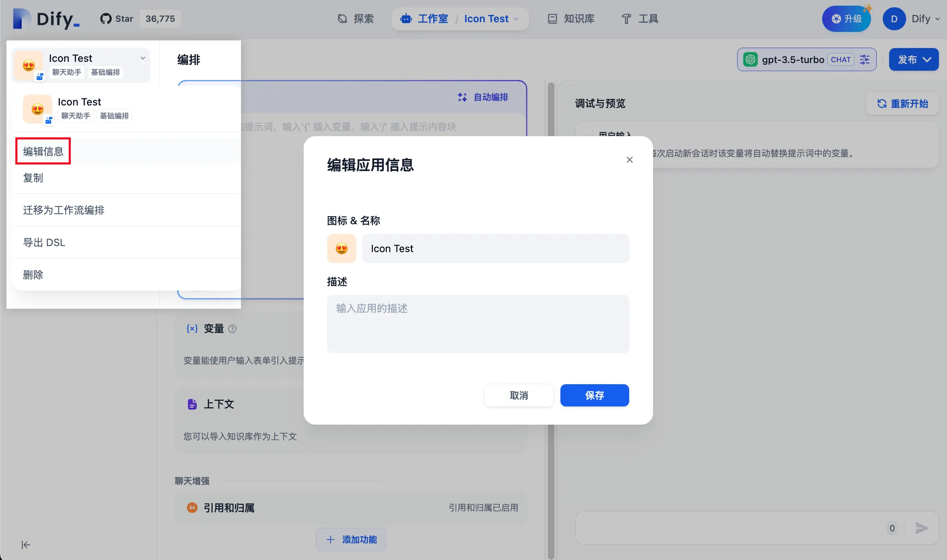Viewport: 947px width, 560px height.
Task: Click the send message arrow icon
Action: tap(921, 528)
